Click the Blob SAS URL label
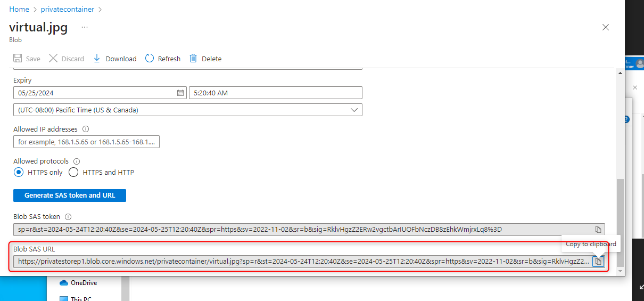 coord(34,249)
